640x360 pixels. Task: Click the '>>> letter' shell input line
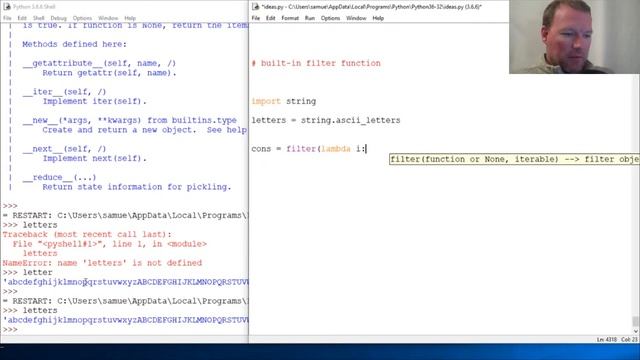(27, 273)
